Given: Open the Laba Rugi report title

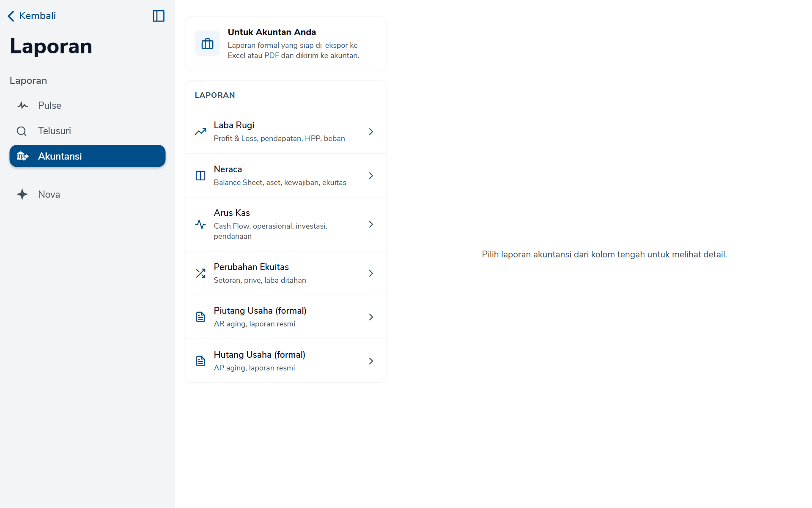Looking at the screenshot, I should point(234,125).
